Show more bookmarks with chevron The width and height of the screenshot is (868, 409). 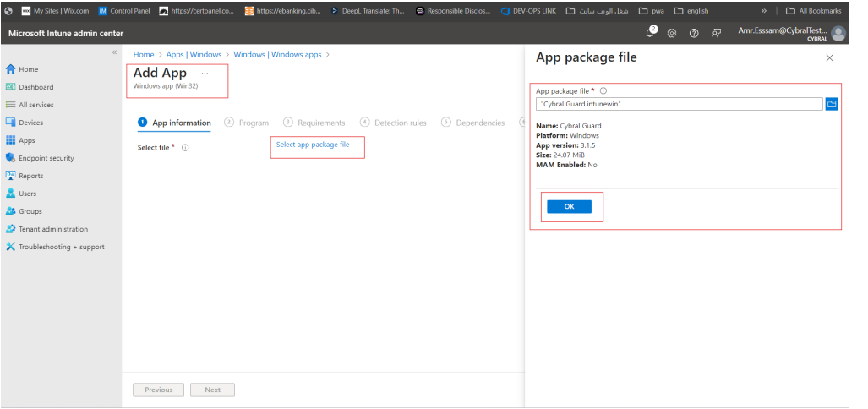[764, 11]
